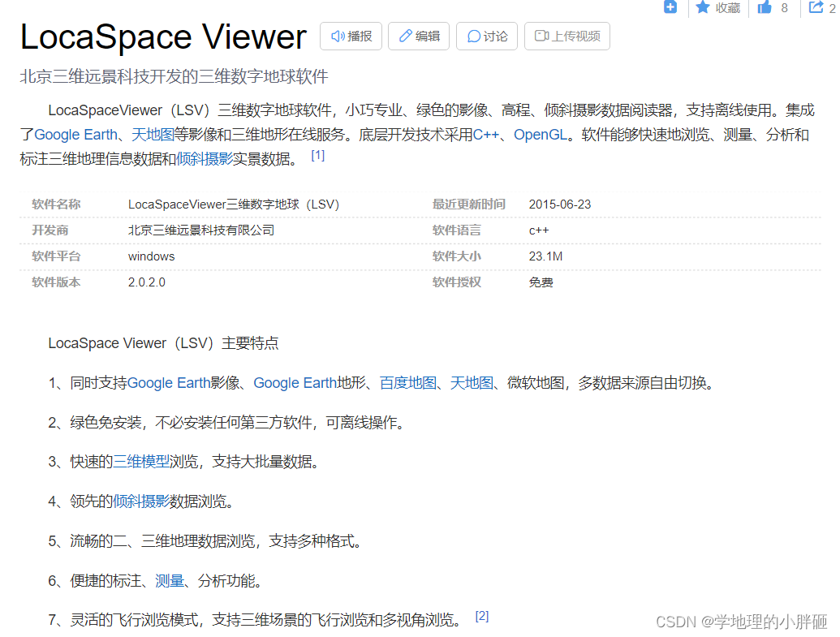This screenshot has height=637, width=840.
Task: Click feature 5 text 流畅的二、三维地理数据浏览
Action: [x=162, y=541]
